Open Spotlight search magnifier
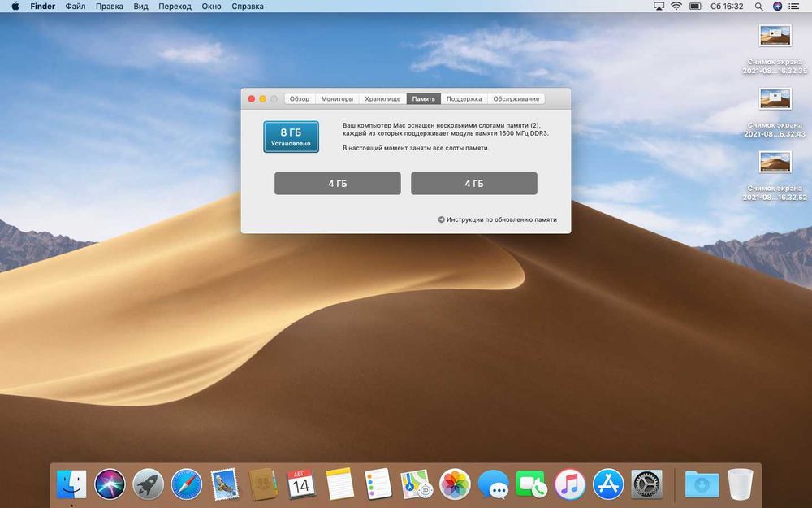The width and height of the screenshot is (812, 508). click(x=758, y=7)
